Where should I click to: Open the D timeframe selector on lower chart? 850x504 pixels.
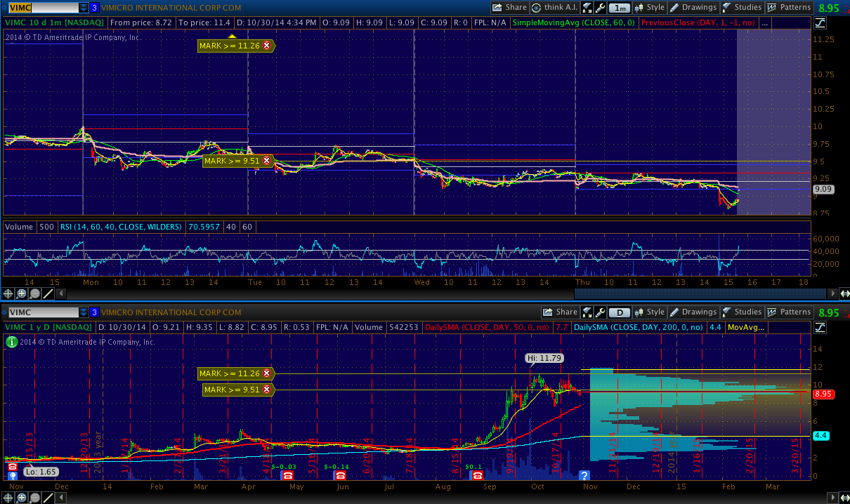coord(619,312)
